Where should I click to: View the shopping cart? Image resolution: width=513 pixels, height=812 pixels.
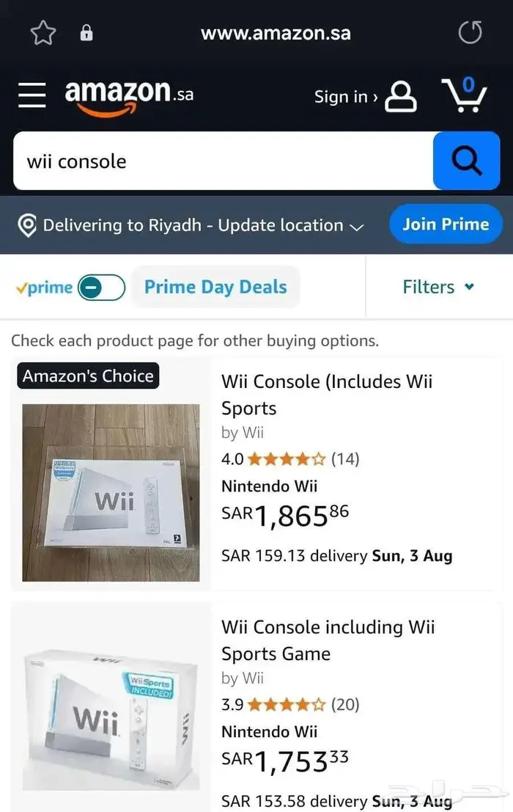pyautogui.click(x=464, y=95)
